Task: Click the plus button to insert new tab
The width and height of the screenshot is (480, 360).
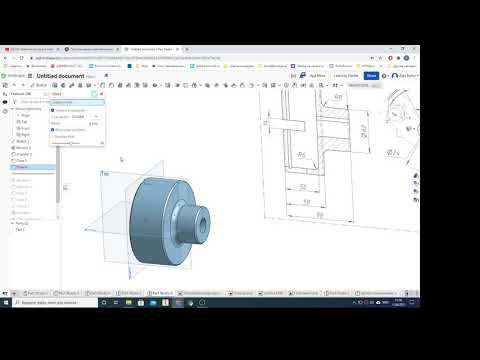Action: pos(14,293)
